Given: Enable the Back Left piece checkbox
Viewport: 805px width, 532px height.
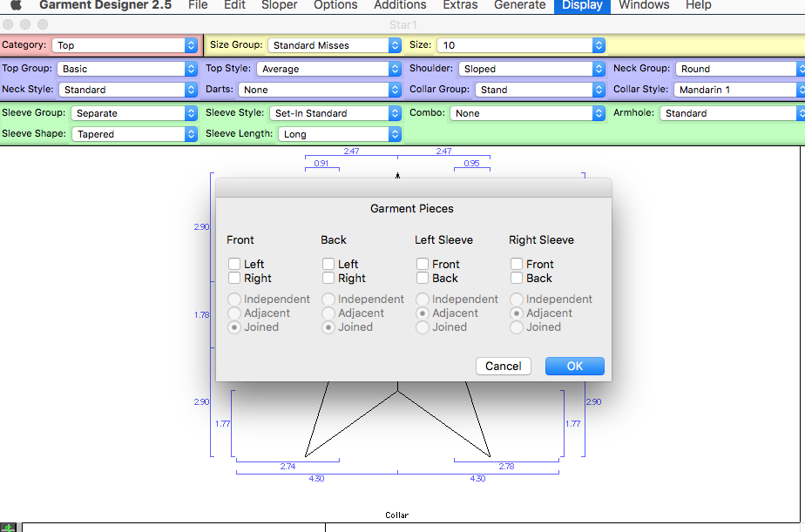Looking at the screenshot, I should (x=328, y=264).
